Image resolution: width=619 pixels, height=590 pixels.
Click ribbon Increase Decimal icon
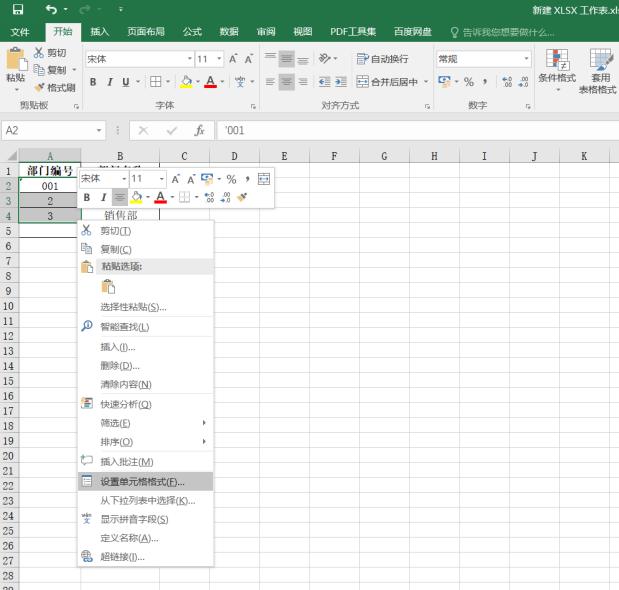507,82
